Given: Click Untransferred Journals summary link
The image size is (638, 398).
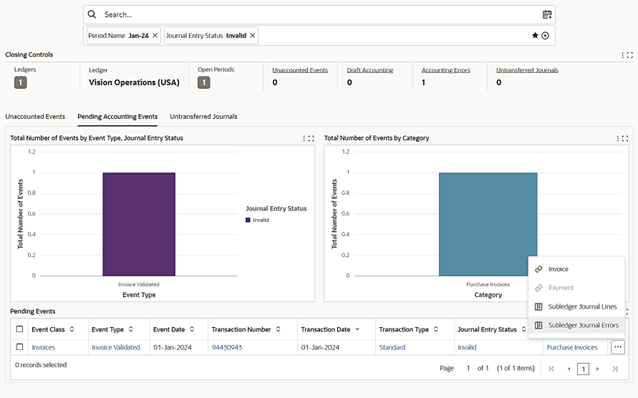Looking at the screenshot, I should click(527, 70).
